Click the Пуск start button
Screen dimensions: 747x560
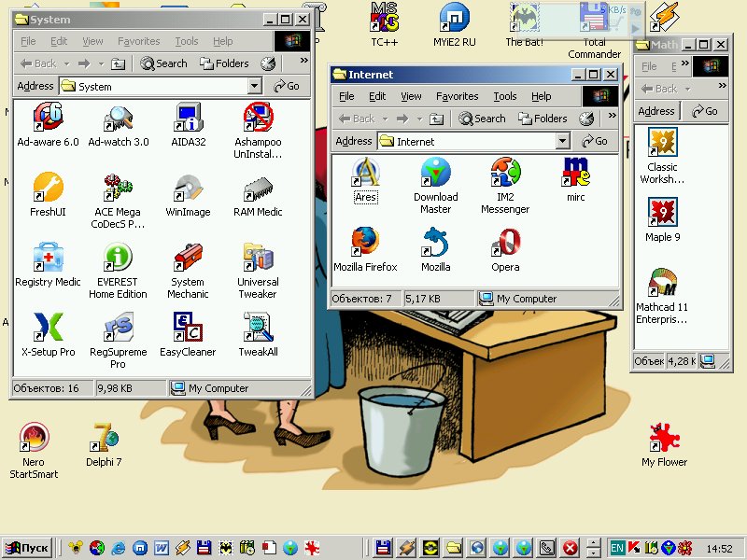point(27,548)
